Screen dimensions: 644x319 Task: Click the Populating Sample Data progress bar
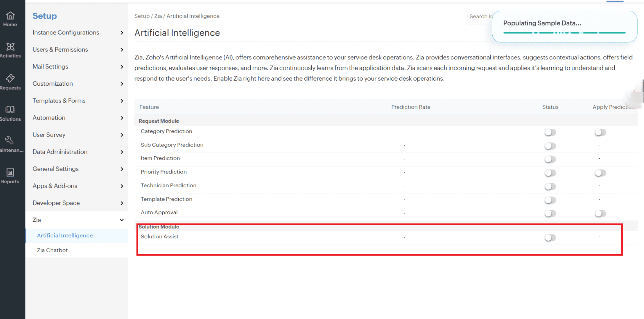click(564, 33)
